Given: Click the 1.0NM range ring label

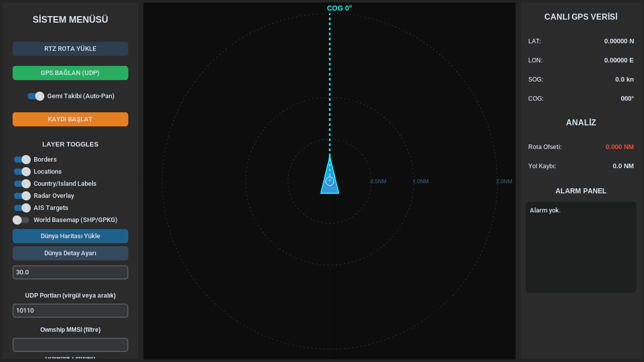Looking at the screenshot, I should click(421, 181).
